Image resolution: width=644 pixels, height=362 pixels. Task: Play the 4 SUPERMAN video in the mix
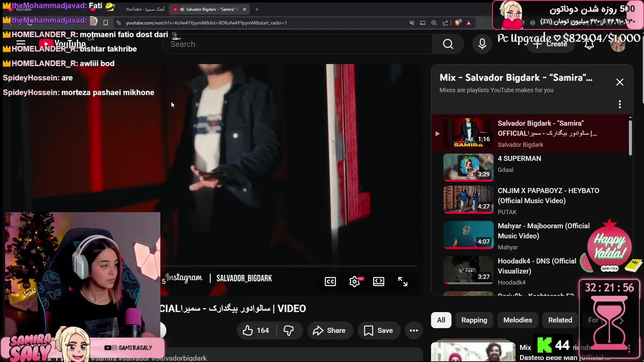(x=530, y=167)
